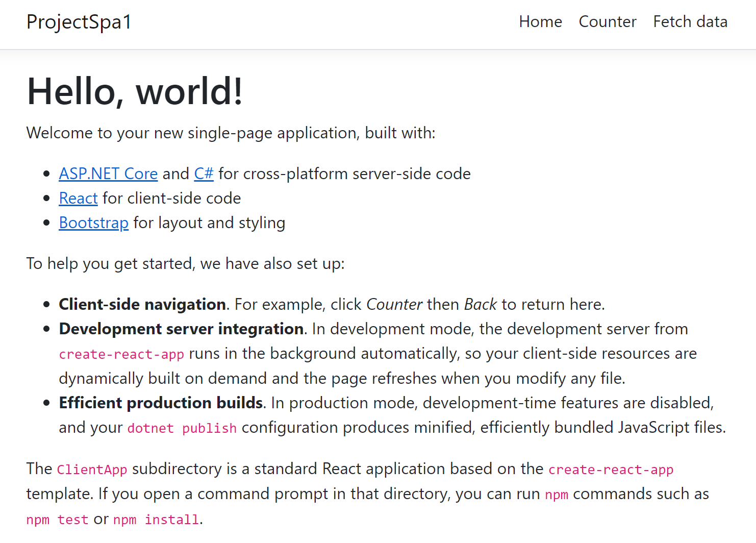Click the dotnet publish code text
The height and width of the screenshot is (543, 756).
(x=182, y=428)
